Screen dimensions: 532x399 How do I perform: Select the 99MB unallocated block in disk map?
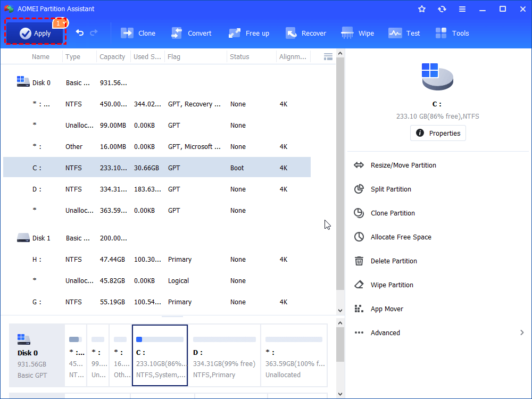[98, 355]
